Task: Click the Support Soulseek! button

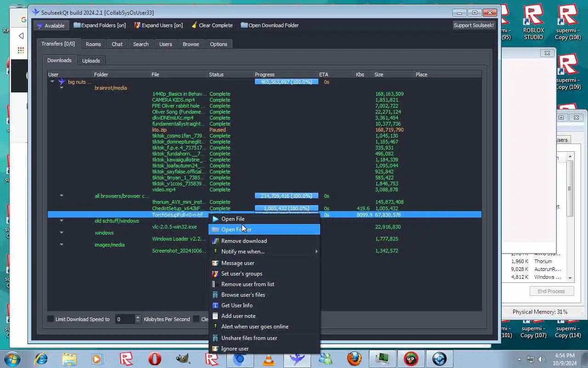Action: [474, 25]
